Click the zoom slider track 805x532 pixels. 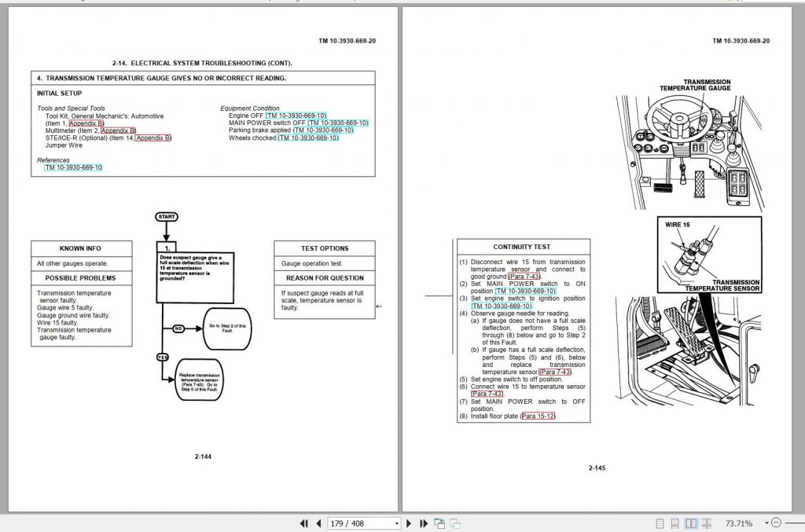[794, 523]
